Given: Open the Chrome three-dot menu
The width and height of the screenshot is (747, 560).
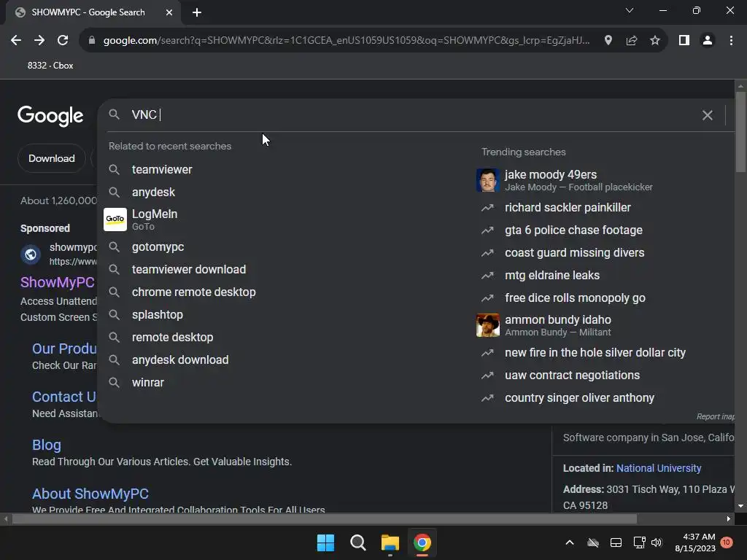Looking at the screenshot, I should point(731,41).
